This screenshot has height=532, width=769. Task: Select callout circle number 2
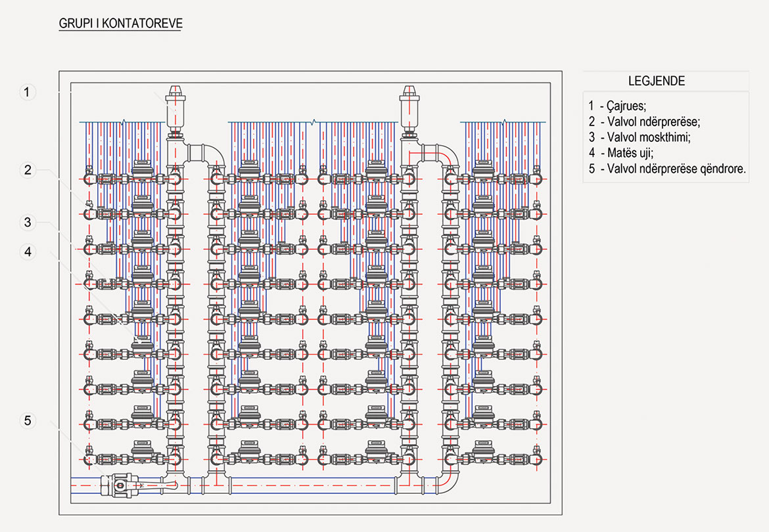[x=27, y=170]
